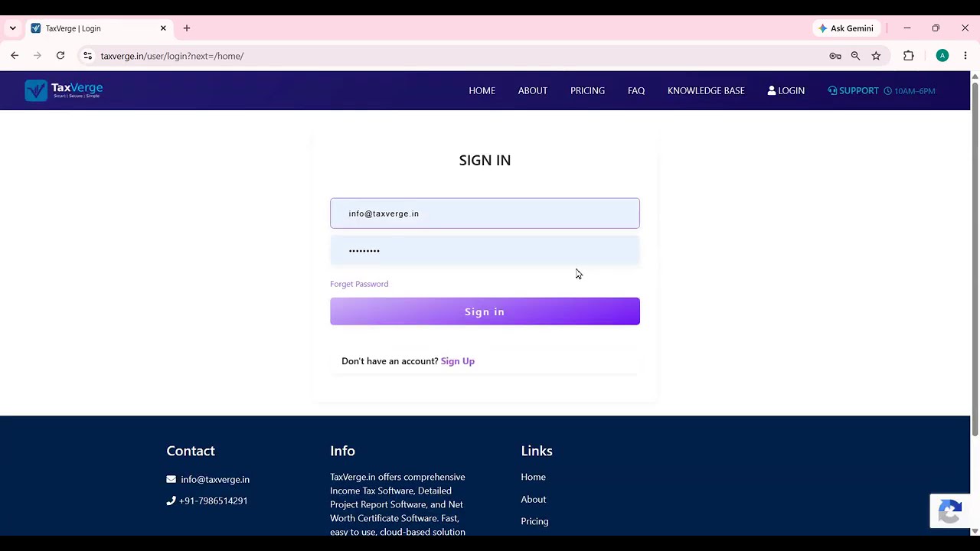
Task: Close the TaxVerge Login tab
Action: 163,28
